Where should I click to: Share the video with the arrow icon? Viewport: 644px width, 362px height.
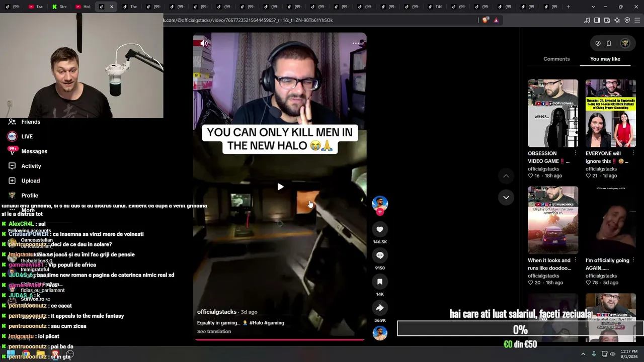click(380, 308)
